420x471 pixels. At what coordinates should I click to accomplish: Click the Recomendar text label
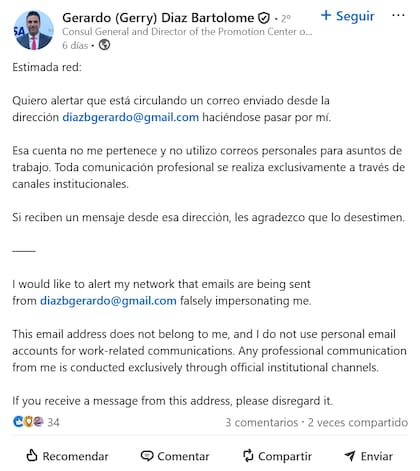point(75,456)
